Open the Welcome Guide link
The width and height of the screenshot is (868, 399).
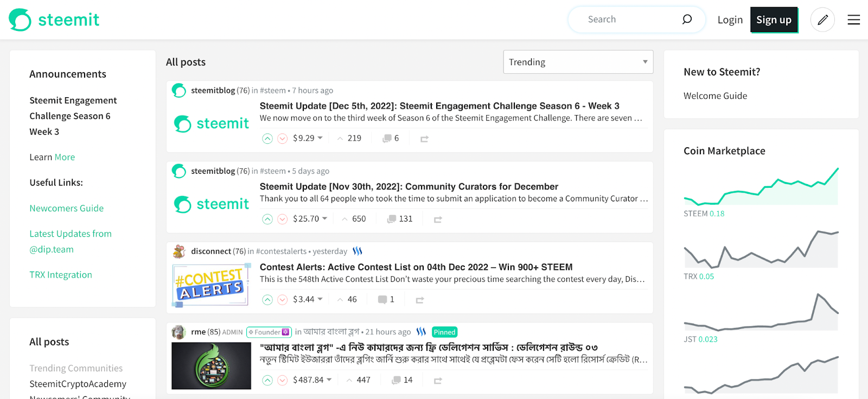click(x=716, y=96)
